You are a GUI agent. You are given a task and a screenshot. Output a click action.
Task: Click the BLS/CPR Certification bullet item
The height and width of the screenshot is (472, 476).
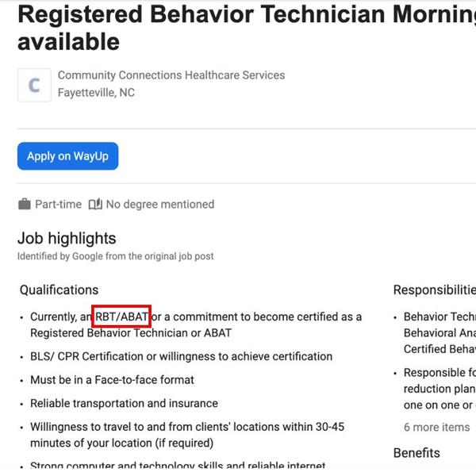point(181,356)
